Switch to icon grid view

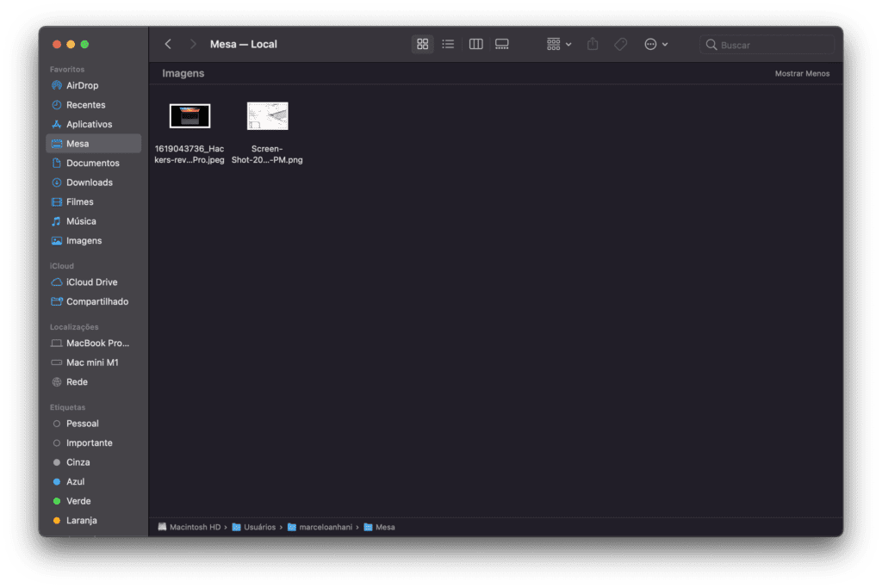tap(422, 44)
